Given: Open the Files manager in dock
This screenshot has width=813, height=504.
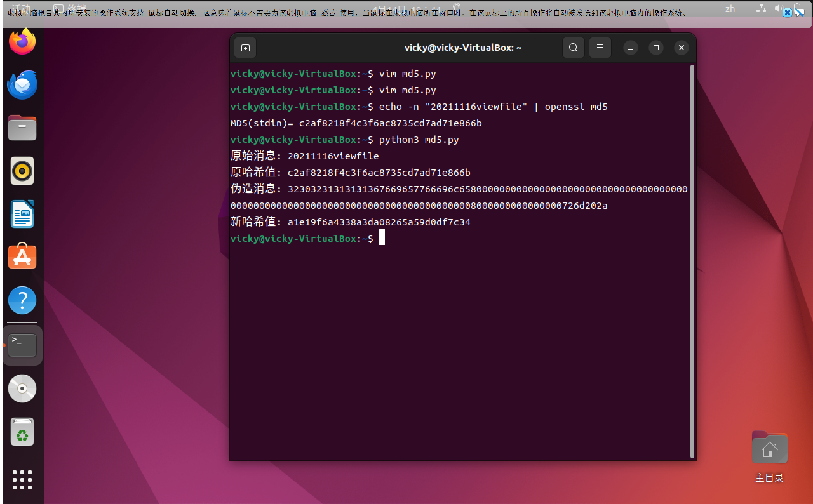Looking at the screenshot, I should pos(22,128).
